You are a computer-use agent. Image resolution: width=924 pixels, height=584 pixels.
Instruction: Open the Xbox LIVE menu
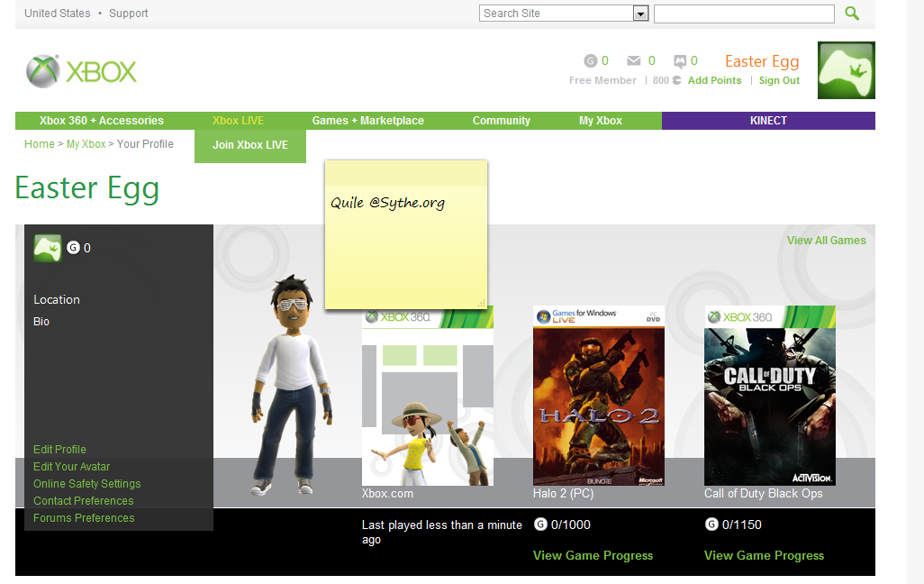(238, 121)
